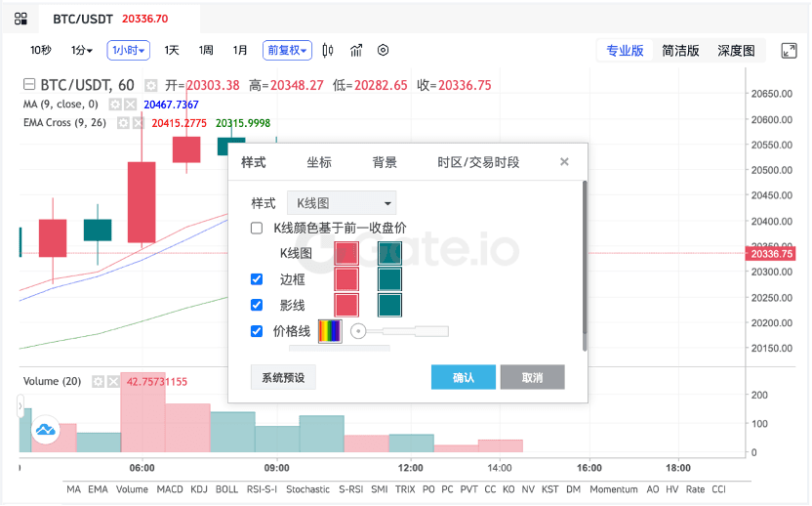The height and width of the screenshot is (506, 812).
Task: Open the grid layout icon beside BTC/USDT tab
Action: 20,19
